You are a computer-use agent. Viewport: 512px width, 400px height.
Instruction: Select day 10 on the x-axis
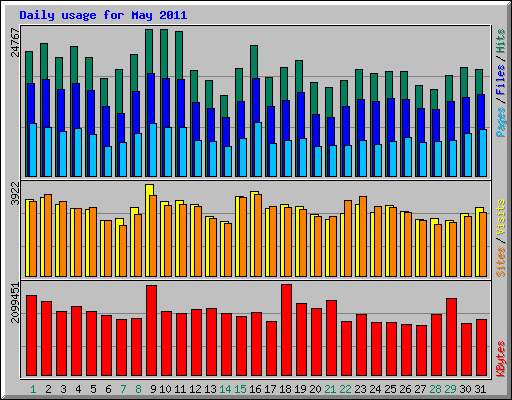165,389
